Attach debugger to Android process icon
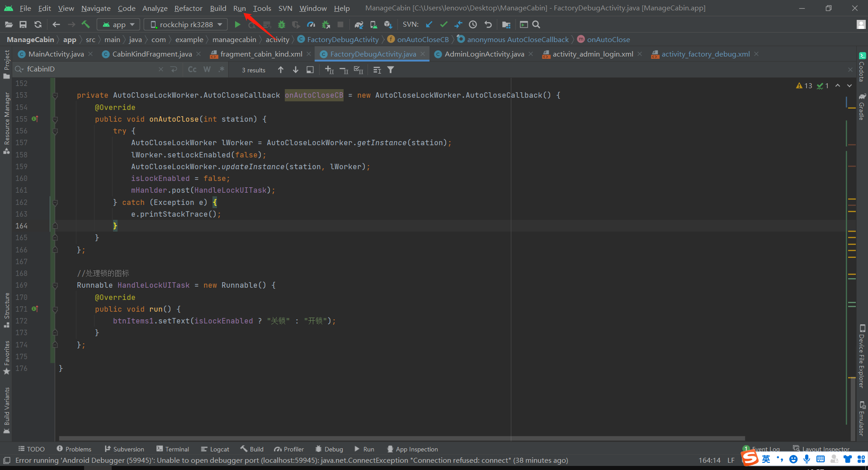Viewport: 868px width, 470px height. [326, 24]
